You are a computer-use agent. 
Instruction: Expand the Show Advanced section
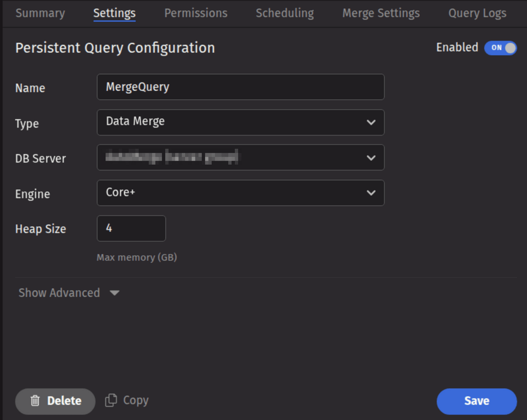pyautogui.click(x=59, y=293)
